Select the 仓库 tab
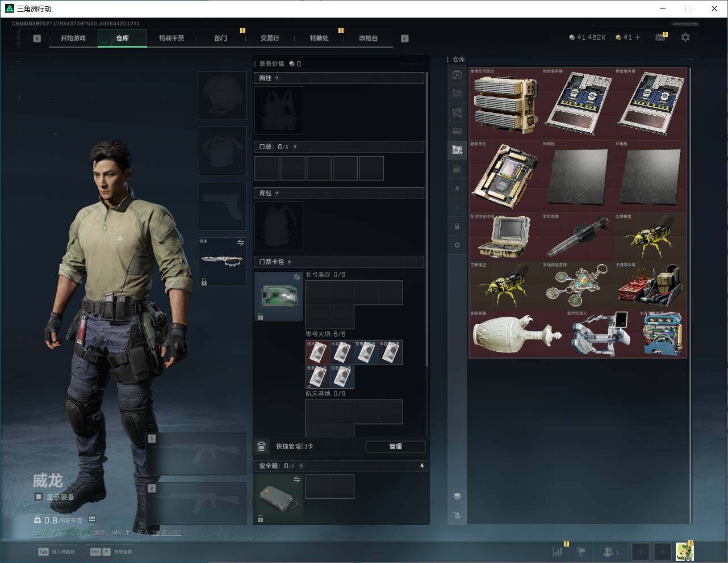 [x=123, y=38]
